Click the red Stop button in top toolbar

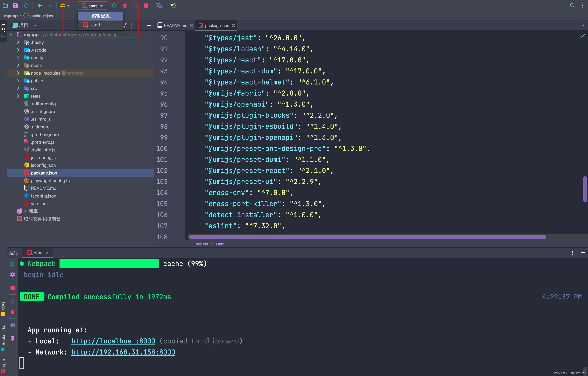146,5
